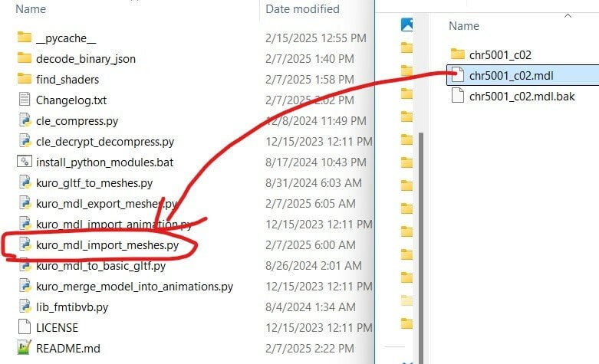Screen dimensions: 599x364
Task: Sort left window by Name column
Action: tap(31, 8)
